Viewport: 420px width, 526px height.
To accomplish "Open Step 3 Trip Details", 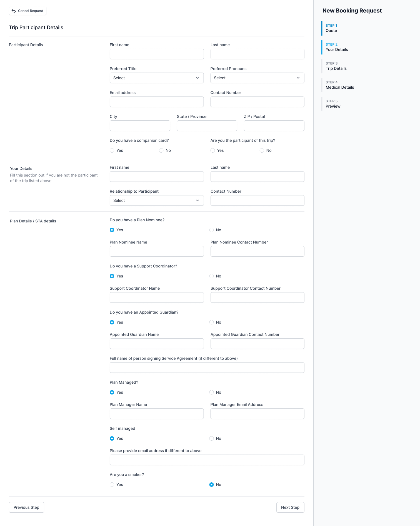I will click(x=336, y=66).
